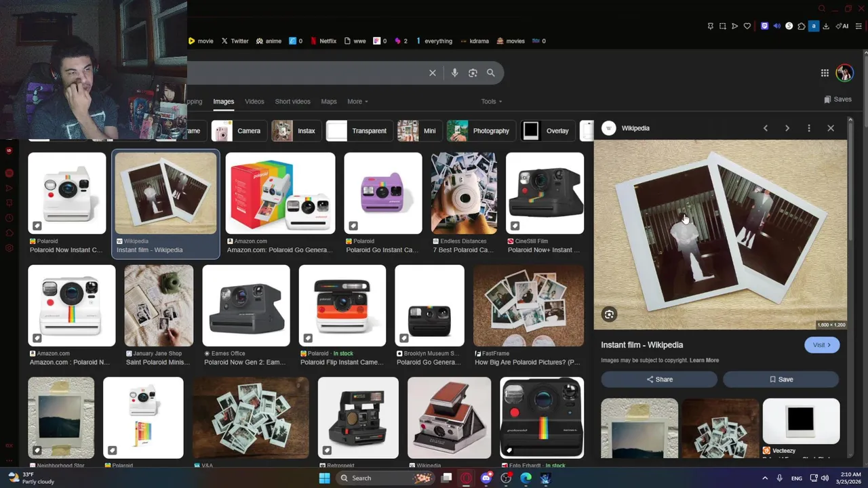Submit search with the magnifier icon
Image resolution: width=868 pixels, height=488 pixels.
490,73
